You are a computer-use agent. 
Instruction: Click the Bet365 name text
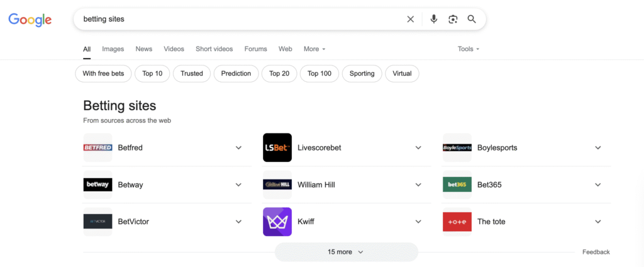pyautogui.click(x=489, y=185)
